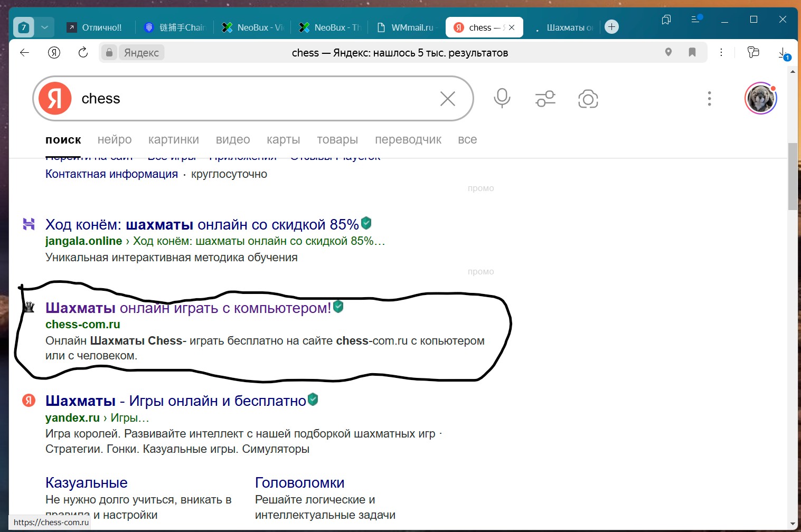801x532 pixels.
Task: Open the tab overview icon in title bar
Action: [666, 20]
